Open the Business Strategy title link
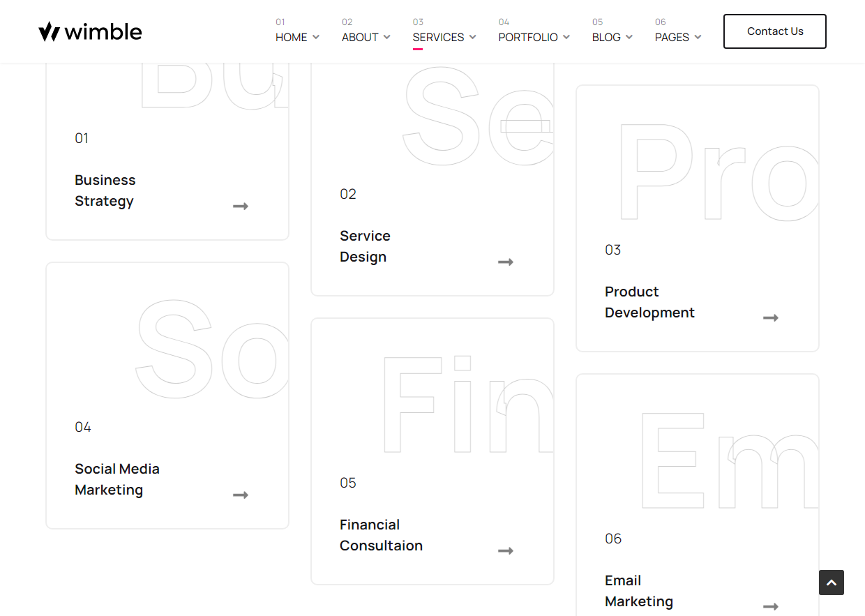The height and width of the screenshot is (616, 865). tap(105, 190)
